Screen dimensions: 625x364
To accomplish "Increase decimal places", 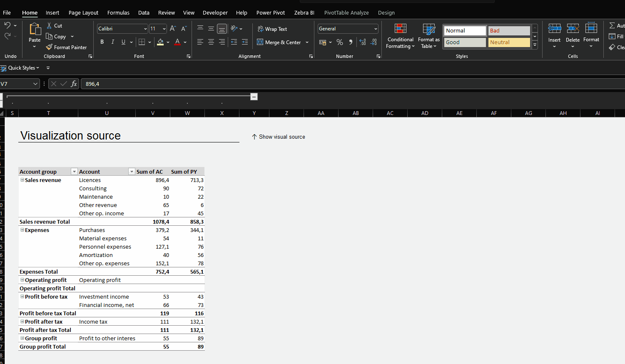I will [x=362, y=42].
